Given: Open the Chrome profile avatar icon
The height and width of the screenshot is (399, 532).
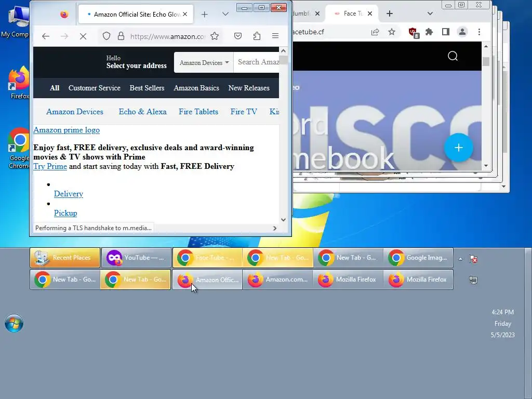Looking at the screenshot, I should point(462,32).
